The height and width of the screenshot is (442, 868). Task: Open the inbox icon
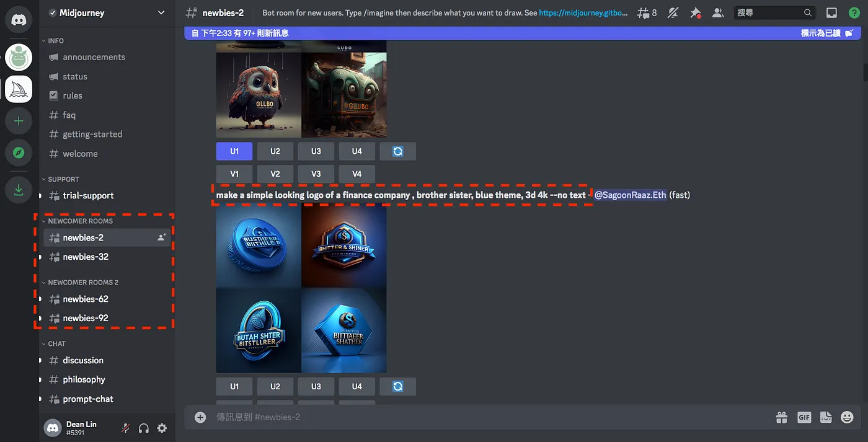[x=831, y=12]
